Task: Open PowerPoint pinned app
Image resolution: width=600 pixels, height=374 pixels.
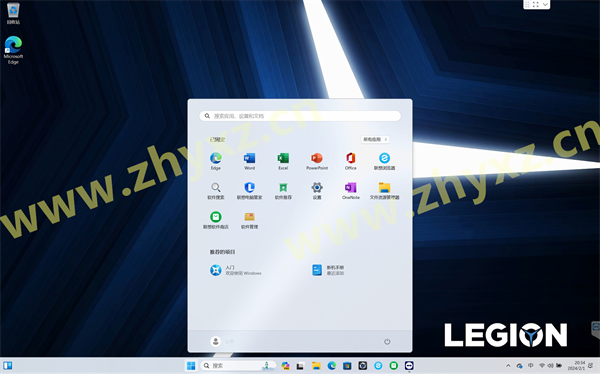Action: (317, 161)
